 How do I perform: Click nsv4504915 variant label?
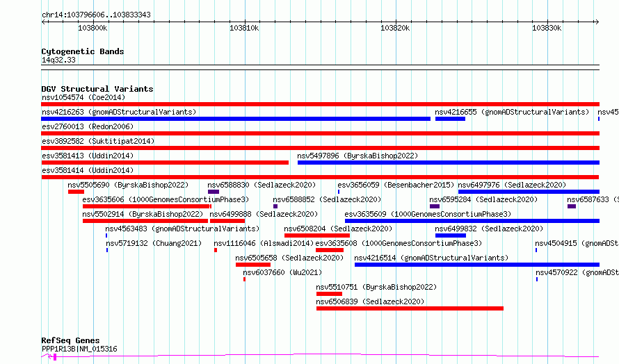click(577, 243)
